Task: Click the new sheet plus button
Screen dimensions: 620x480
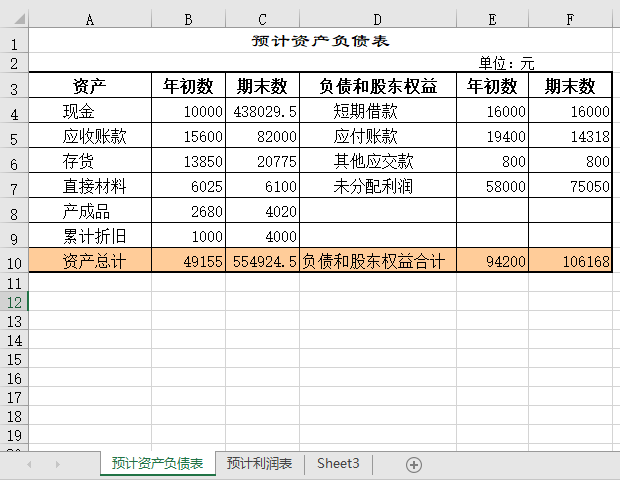Action: click(x=414, y=464)
